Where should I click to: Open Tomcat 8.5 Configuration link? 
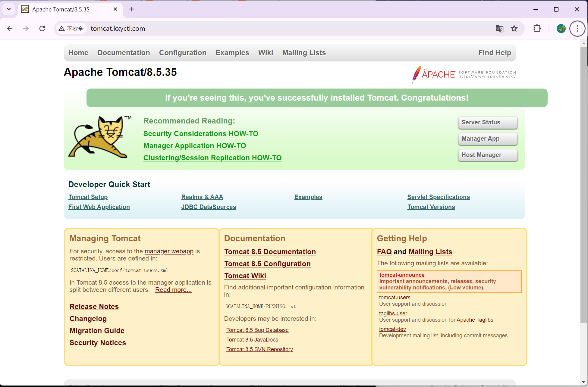pos(267,264)
